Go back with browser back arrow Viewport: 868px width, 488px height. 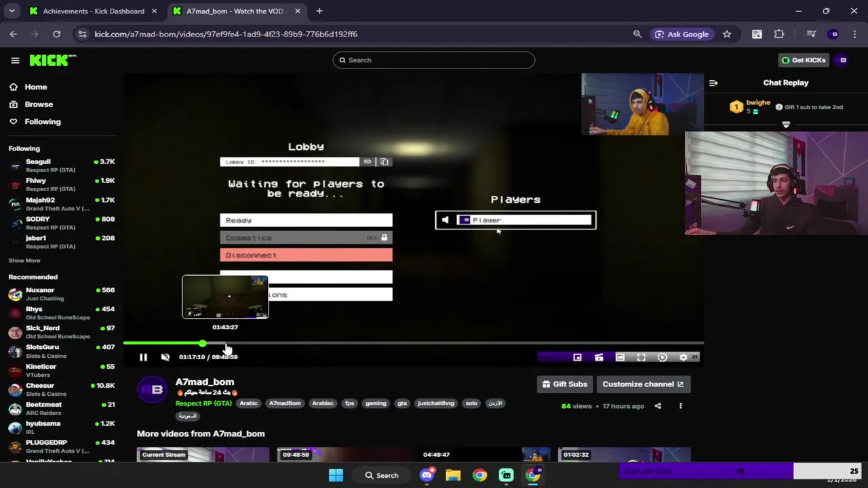[x=14, y=34]
